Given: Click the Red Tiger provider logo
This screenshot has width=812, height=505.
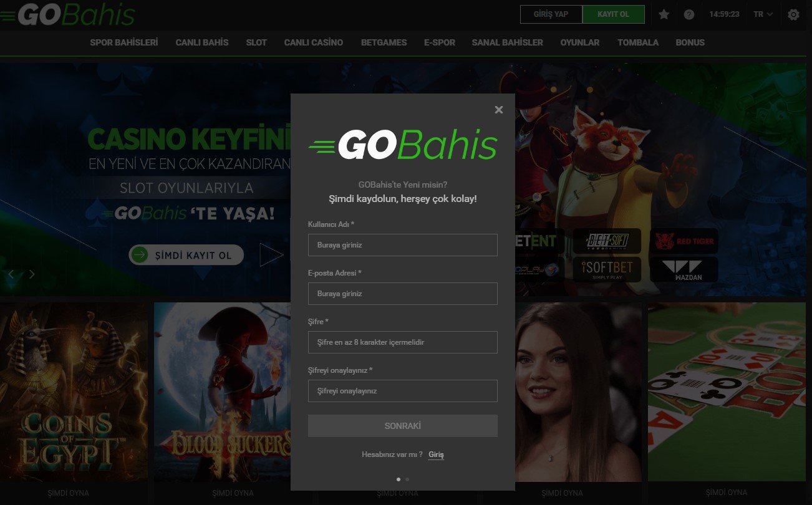Looking at the screenshot, I should click(x=684, y=241).
